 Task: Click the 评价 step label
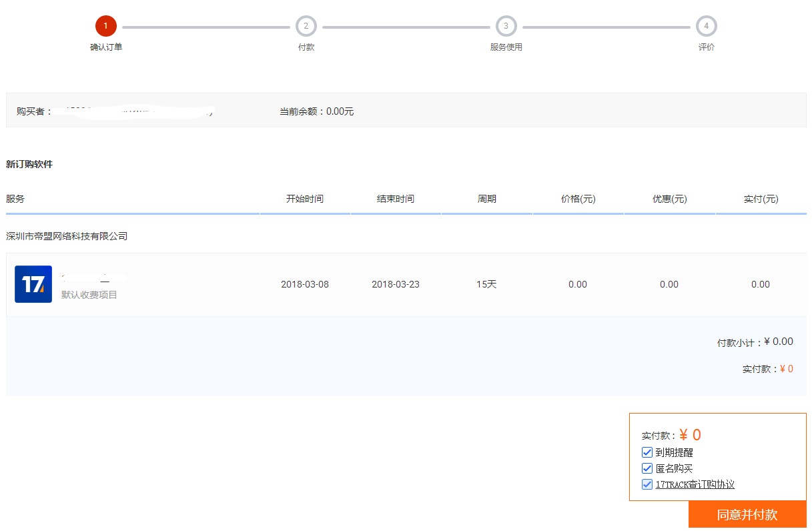click(706, 47)
